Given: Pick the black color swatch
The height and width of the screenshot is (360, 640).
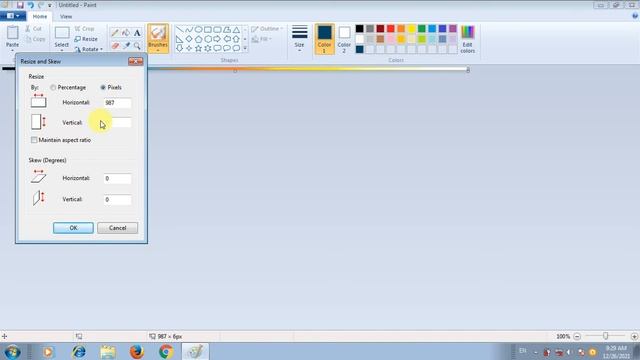Looking at the screenshot, I should pos(359,29).
